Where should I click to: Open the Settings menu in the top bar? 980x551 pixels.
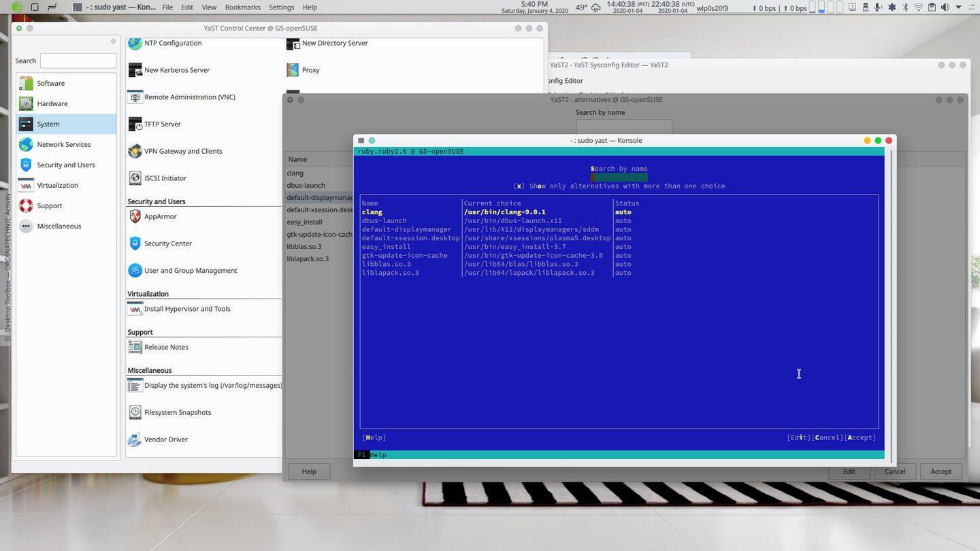click(x=281, y=7)
